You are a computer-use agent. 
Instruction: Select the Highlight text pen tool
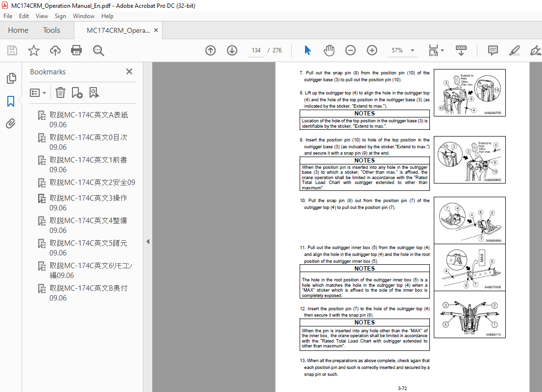(515, 50)
